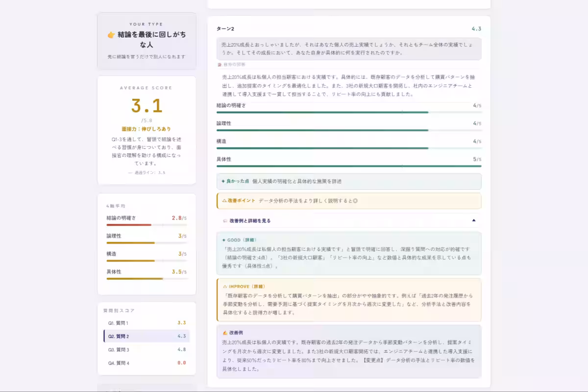The width and height of the screenshot is (588, 392).
Task: Click the Q1-3を通して summary paragraph
Action: [147, 151]
